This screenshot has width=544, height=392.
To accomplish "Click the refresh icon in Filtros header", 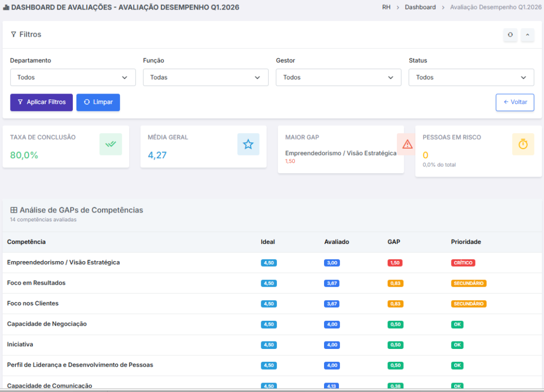I will point(510,35).
